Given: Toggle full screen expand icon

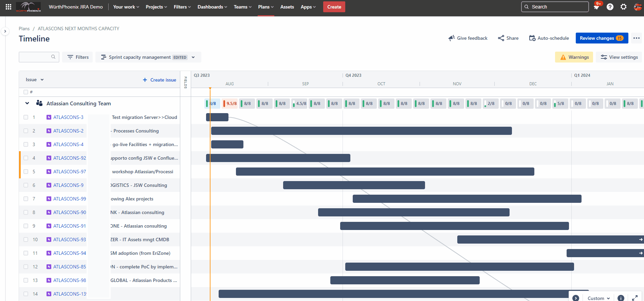Looking at the screenshot, I should pyautogui.click(x=635, y=298).
